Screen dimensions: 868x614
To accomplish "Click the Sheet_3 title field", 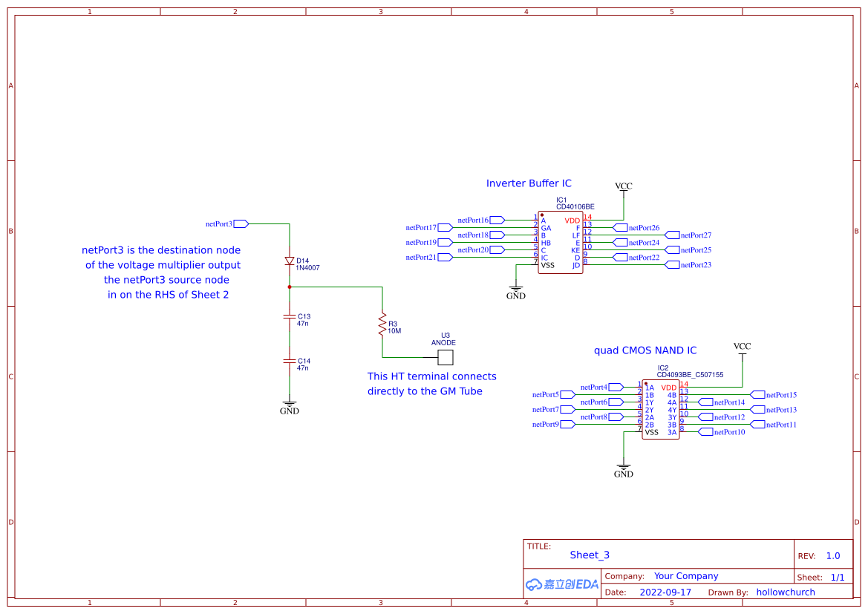I will click(590, 555).
